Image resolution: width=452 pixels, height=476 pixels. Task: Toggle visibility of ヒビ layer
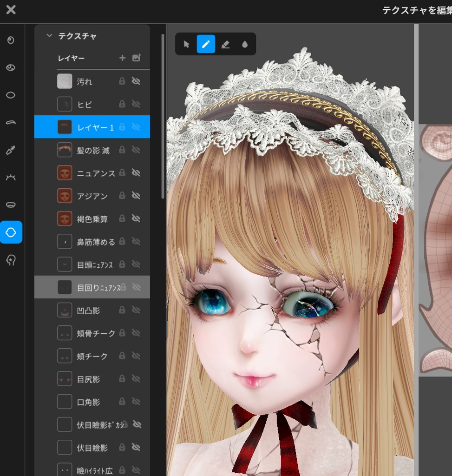tap(136, 104)
